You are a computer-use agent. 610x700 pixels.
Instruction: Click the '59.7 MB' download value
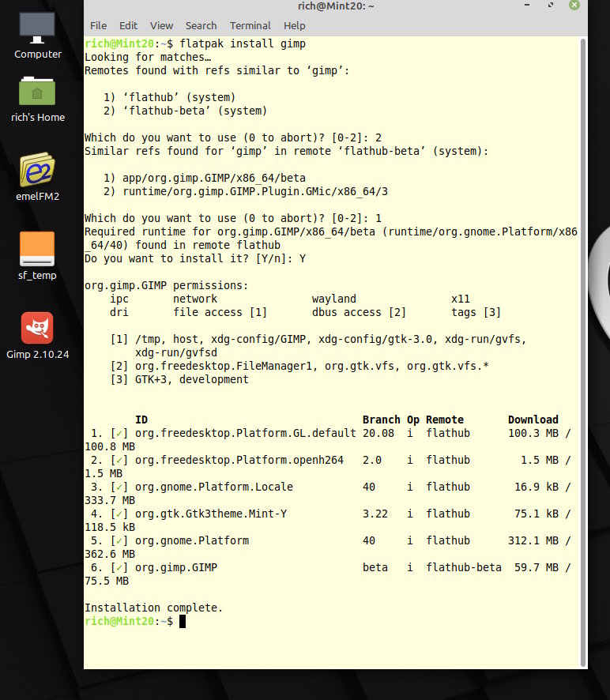click(537, 568)
